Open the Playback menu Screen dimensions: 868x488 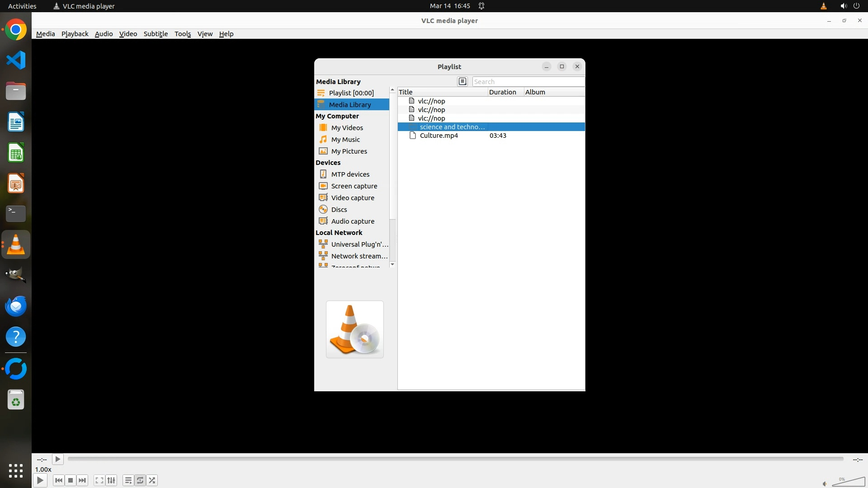tap(75, 34)
